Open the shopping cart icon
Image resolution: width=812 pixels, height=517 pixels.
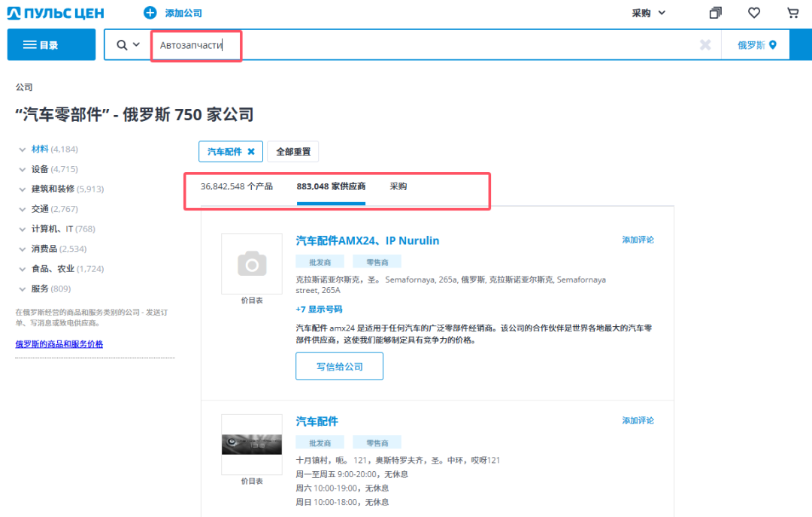[792, 13]
